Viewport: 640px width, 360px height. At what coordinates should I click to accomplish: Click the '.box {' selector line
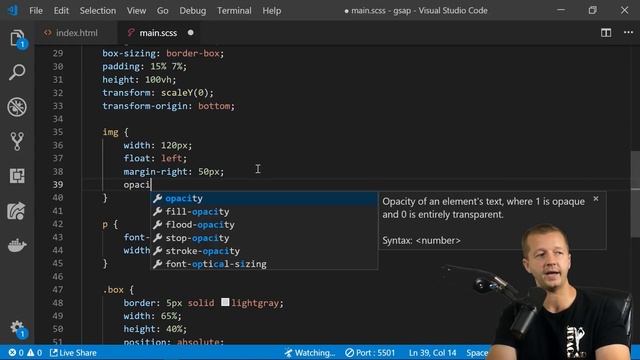point(118,290)
